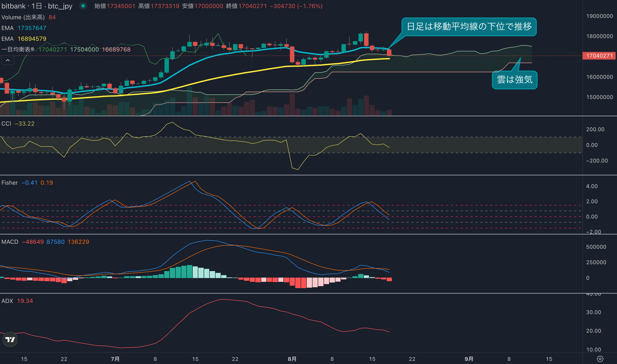This screenshot has width=617, height=364.
Task: Click the CCI indicator label
Action: coord(6,124)
